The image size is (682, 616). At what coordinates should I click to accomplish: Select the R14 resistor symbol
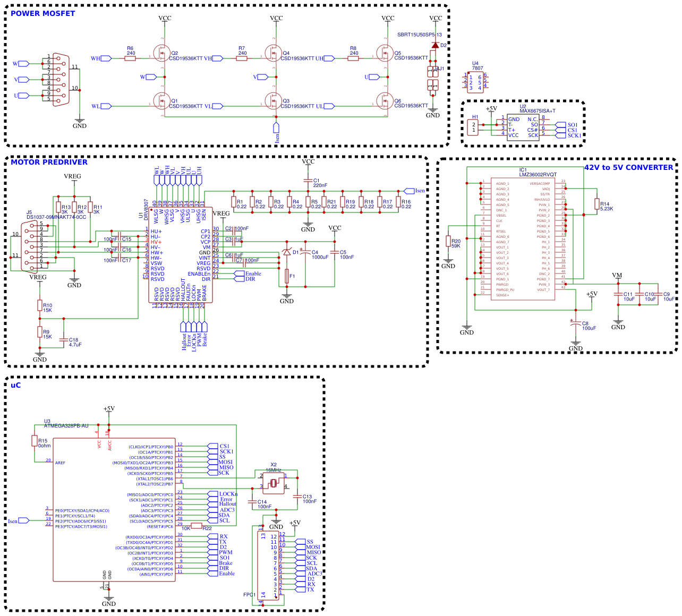tap(596, 204)
